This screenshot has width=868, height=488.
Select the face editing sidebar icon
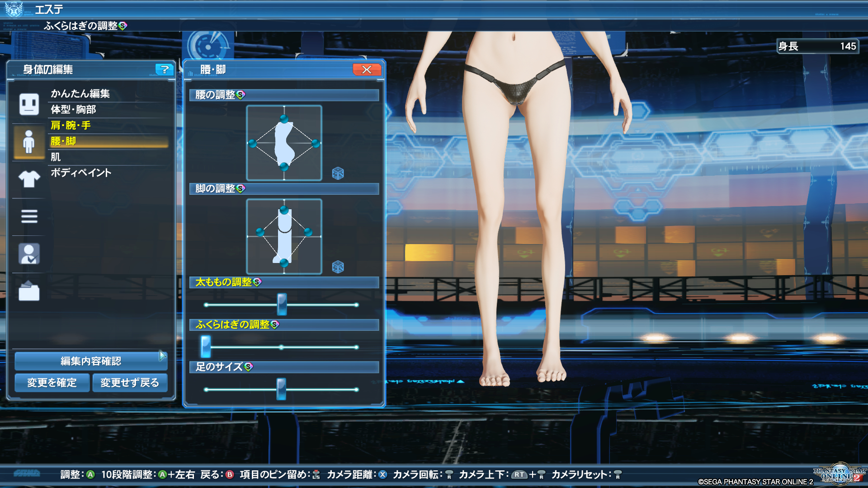tap(29, 104)
